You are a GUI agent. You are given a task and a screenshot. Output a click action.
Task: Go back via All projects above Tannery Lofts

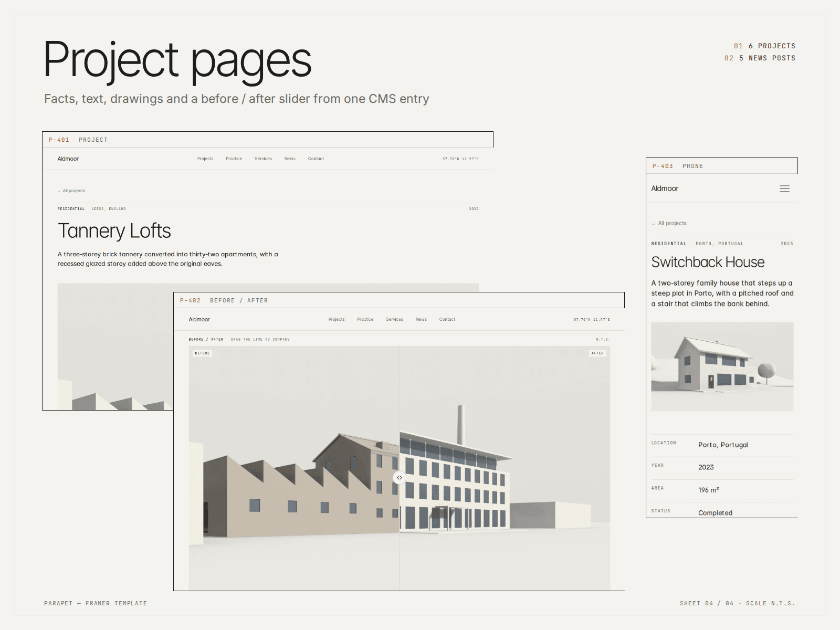point(71,191)
